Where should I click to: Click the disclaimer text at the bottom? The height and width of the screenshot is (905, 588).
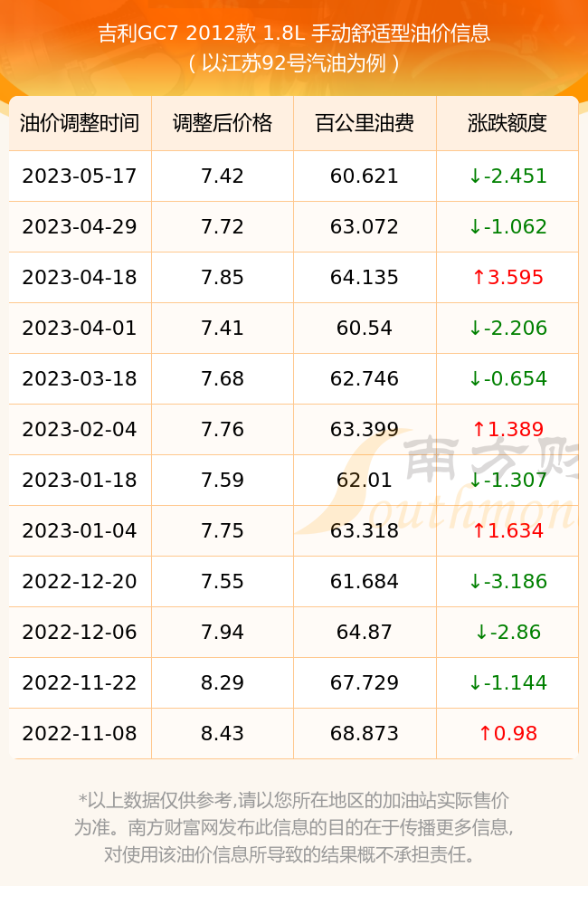294,827
